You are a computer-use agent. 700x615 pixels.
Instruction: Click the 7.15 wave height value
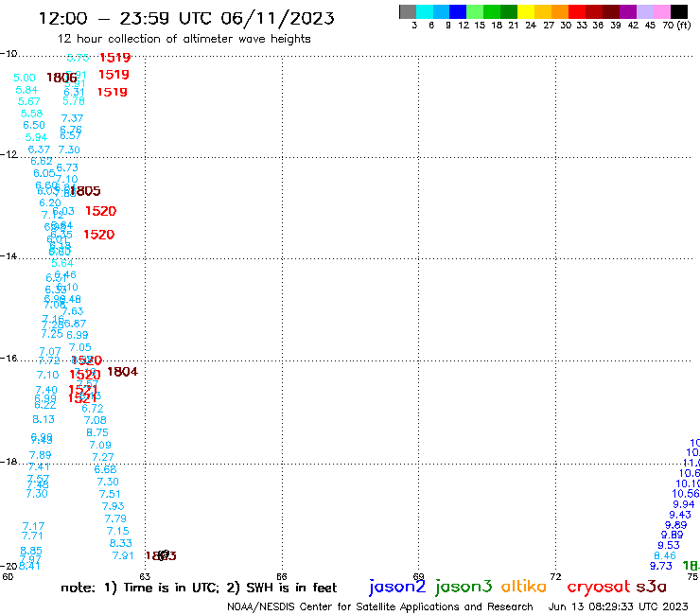(118, 531)
